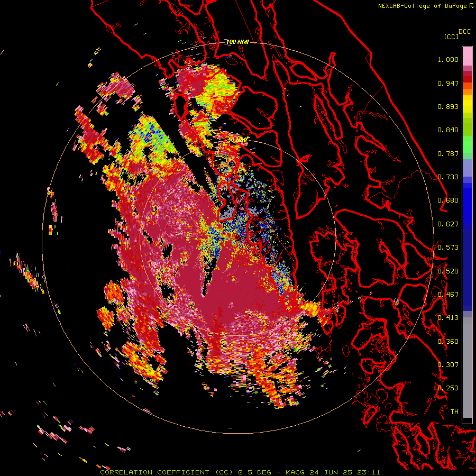The height and width of the screenshot is (476, 476).
Task: Click the 0.680 scale value
Action: (448, 200)
